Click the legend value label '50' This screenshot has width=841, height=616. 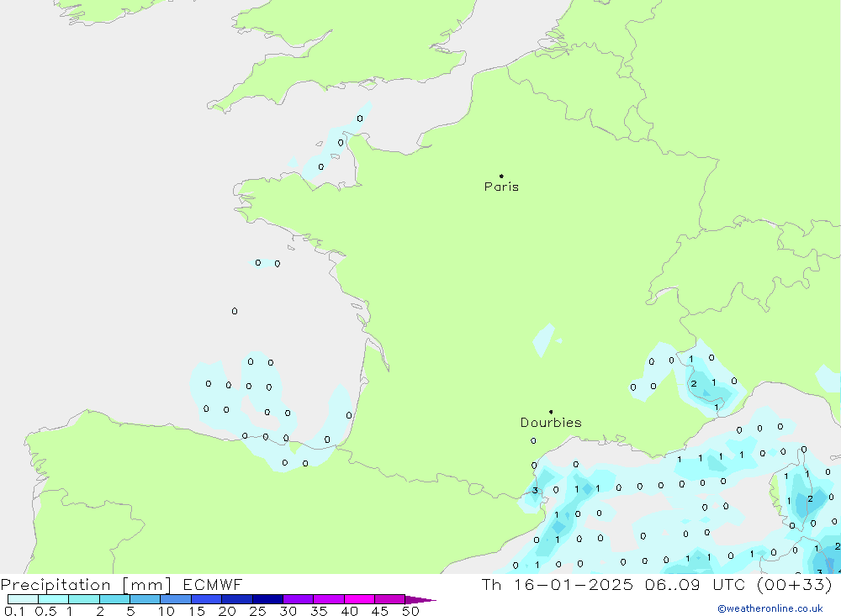410,611
